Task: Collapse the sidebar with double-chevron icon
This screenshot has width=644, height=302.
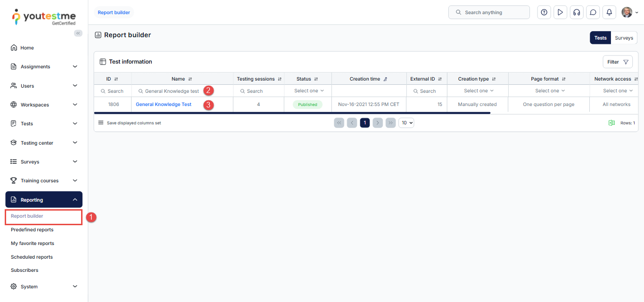Action: pyautogui.click(x=78, y=33)
